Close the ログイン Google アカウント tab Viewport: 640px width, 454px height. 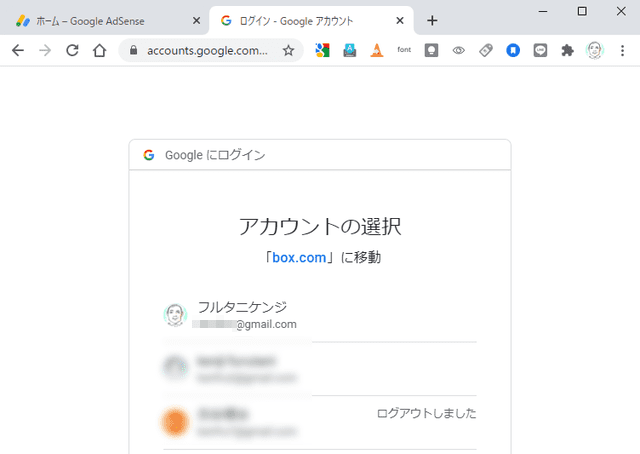(x=400, y=20)
